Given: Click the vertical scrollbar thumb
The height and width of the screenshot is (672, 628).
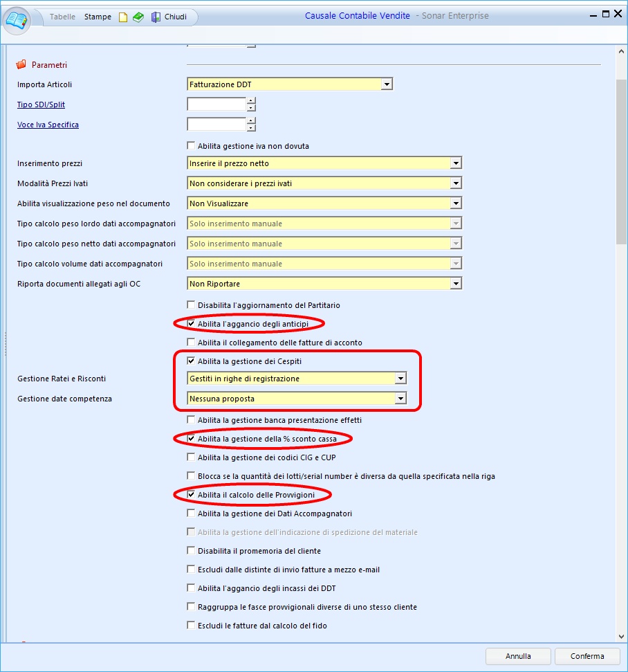Looking at the screenshot, I should click(x=621, y=159).
